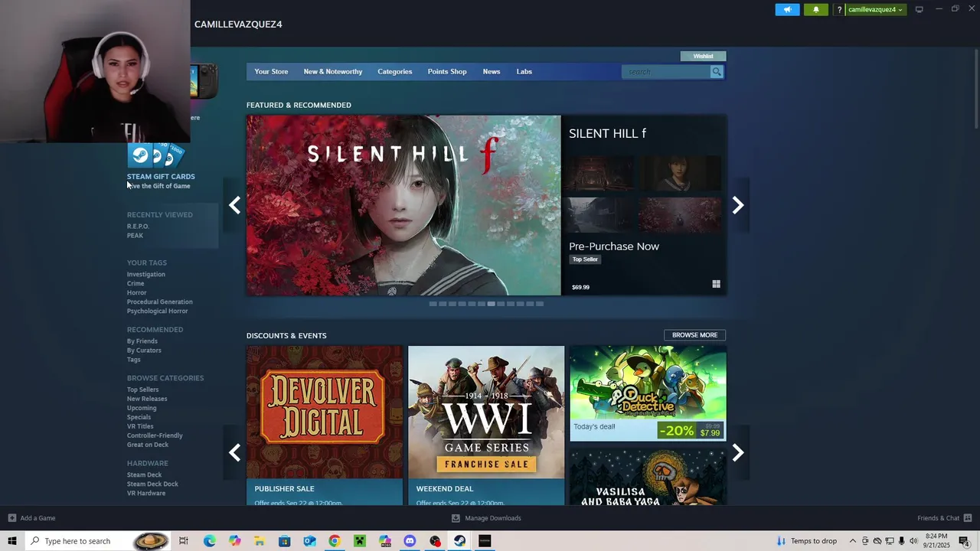980x551 pixels.
Task: Open Discord from the taskbar
Action: tap(410, 541)
